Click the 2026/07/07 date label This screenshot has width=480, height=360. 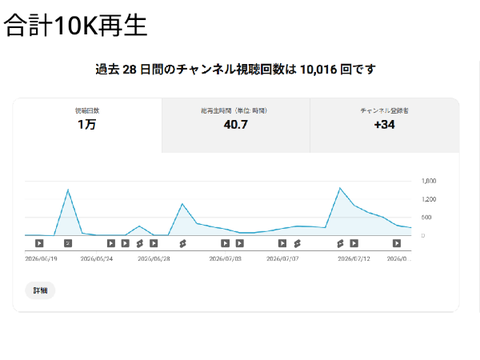click(x=283, y=259)
